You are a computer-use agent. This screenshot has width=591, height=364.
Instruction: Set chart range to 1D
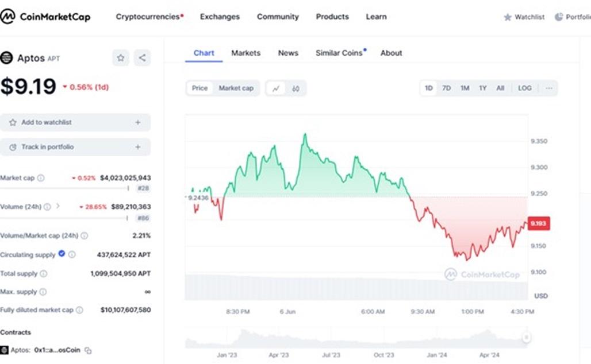tap(428, 88)
